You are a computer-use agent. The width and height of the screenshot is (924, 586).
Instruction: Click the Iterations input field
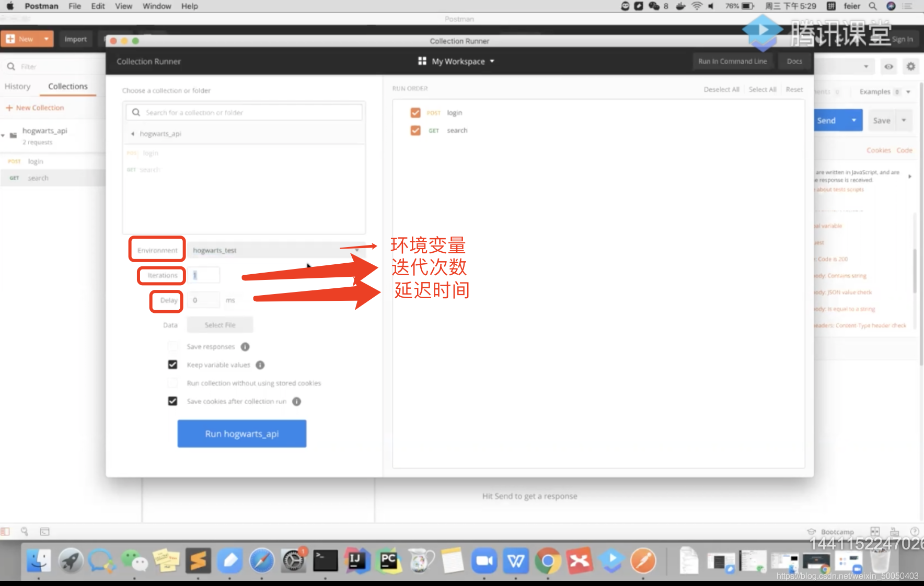[x=204, y=275]
